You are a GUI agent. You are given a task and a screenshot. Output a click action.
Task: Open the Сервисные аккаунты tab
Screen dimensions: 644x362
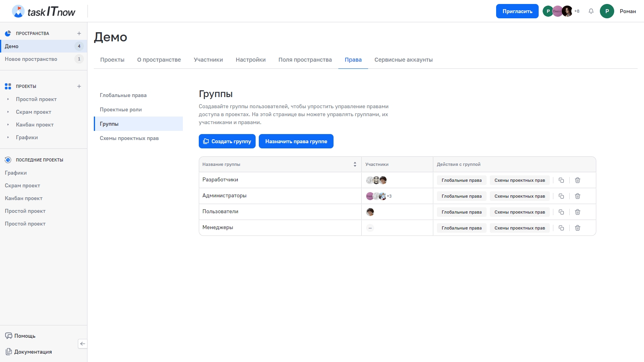tap(403, 60)
